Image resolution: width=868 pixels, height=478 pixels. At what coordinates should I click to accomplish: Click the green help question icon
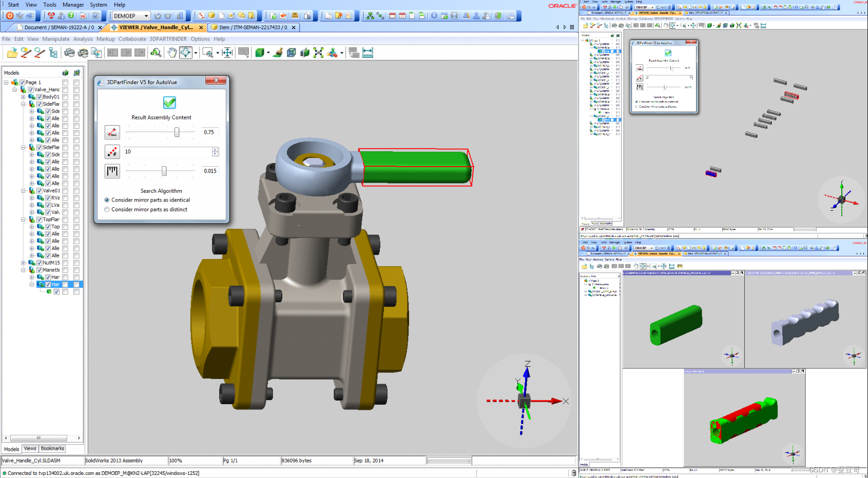click(71, 16)
